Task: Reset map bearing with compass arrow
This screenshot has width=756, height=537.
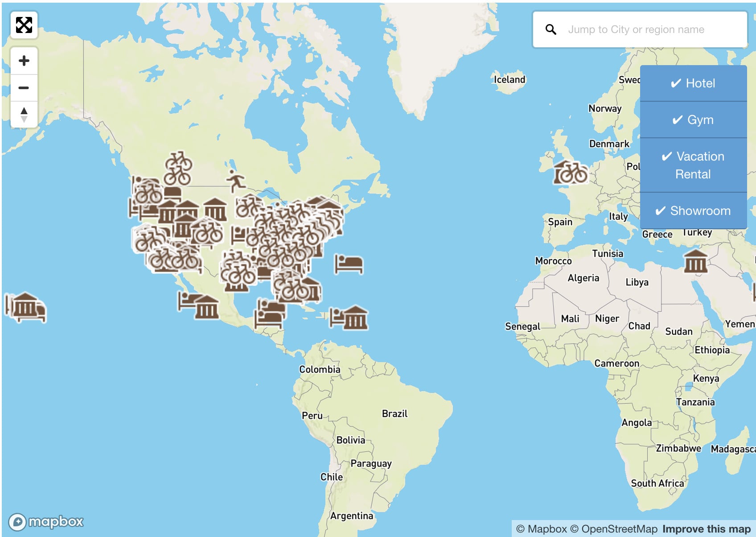Action: (24, 114)
